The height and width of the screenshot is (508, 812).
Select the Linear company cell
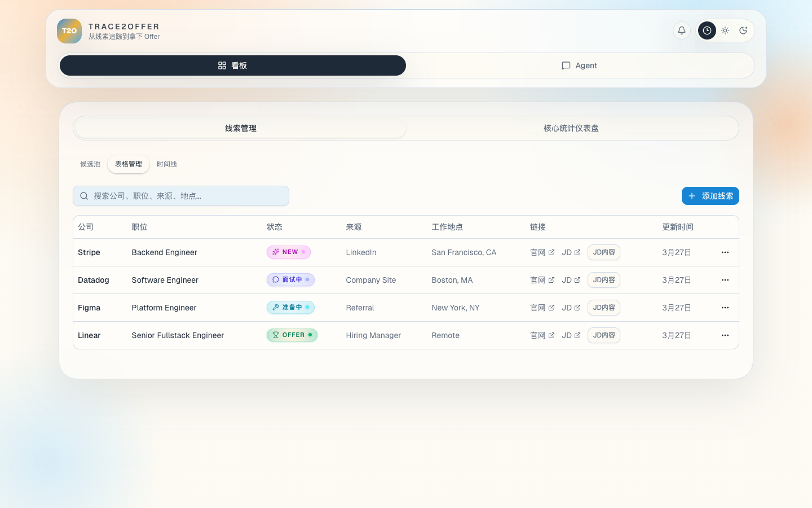tap(89, 335)
